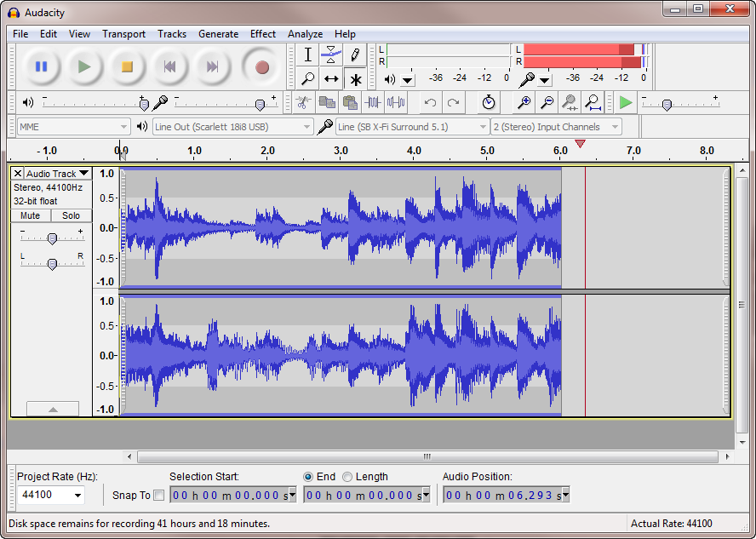Click the Fit Selection zoom icon
The width and height of the screenshot is (756, 539).
pos(570,102)
